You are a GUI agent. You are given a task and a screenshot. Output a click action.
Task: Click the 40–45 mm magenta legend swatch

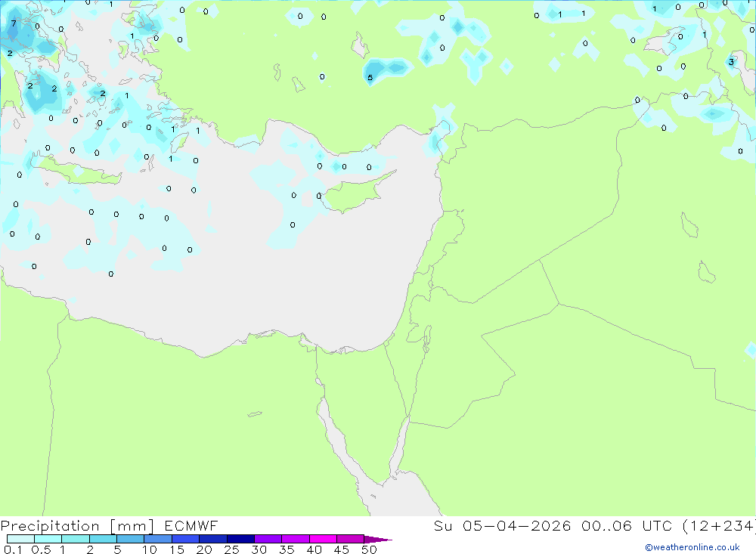(323, 539)
